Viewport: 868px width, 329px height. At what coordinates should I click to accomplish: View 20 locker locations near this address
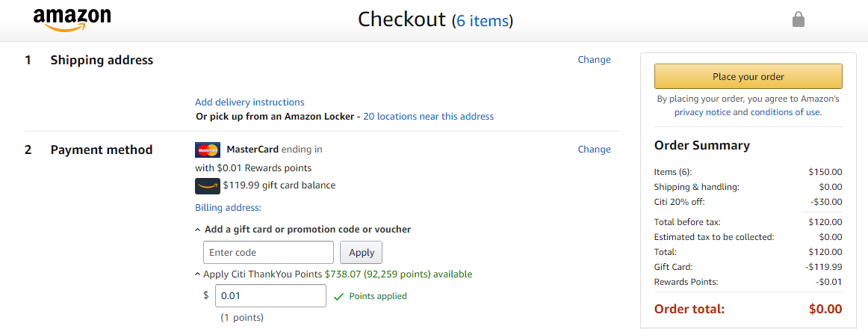coord(428,117)
